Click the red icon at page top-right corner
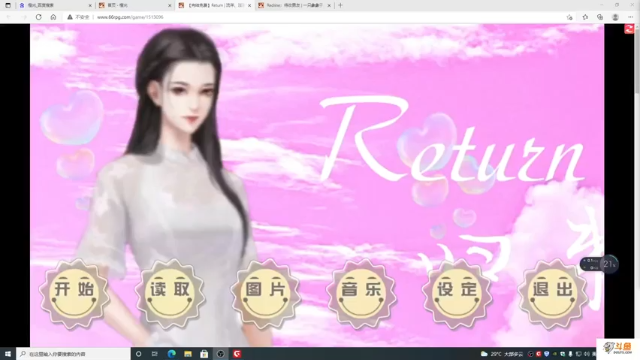 (x=629, y=29)
